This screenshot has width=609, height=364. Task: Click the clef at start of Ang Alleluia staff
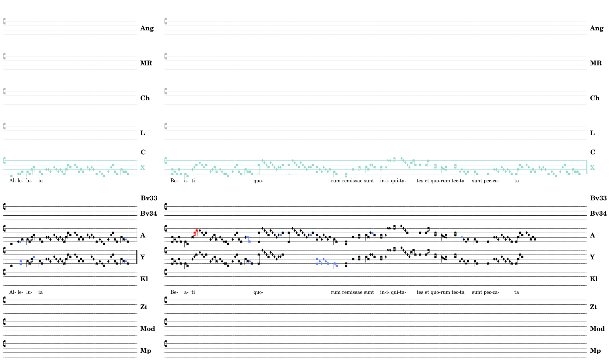[4, 21]
